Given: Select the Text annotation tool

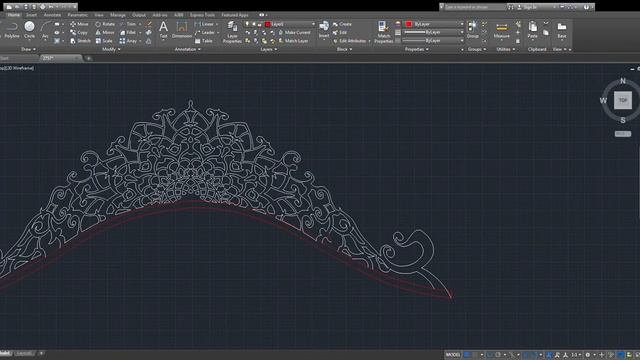Looking at the screenshot, I should click(x=163, y=30).
